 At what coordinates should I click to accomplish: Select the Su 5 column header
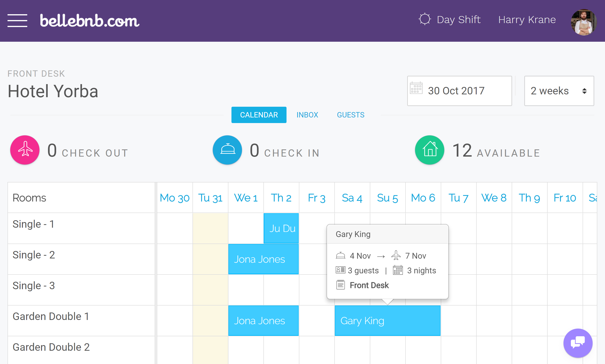[388, 198]
